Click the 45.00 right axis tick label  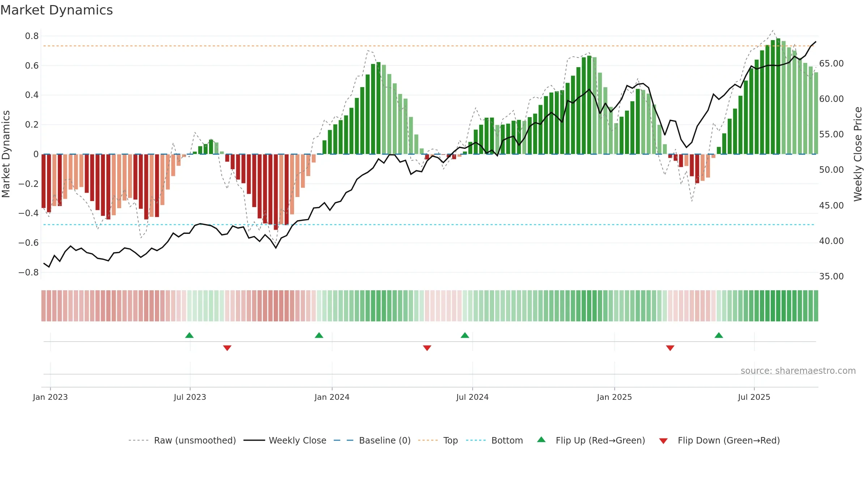831,205
